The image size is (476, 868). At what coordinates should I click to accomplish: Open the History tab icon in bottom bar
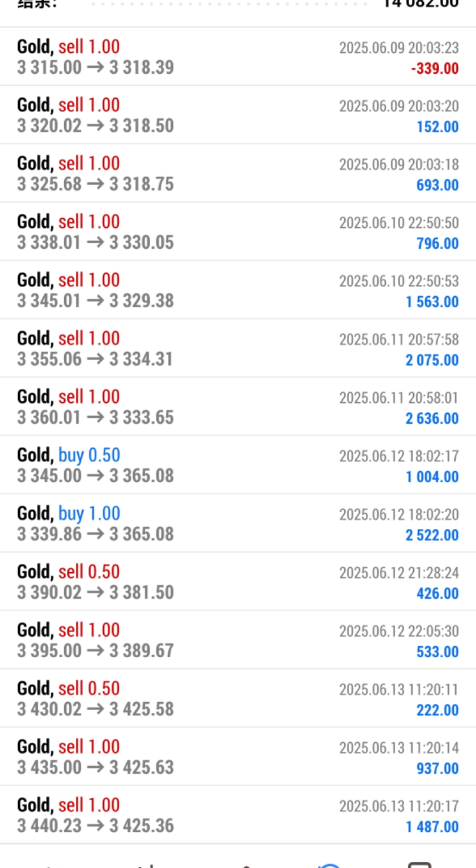pyautogui.click(x=331, y=864)
